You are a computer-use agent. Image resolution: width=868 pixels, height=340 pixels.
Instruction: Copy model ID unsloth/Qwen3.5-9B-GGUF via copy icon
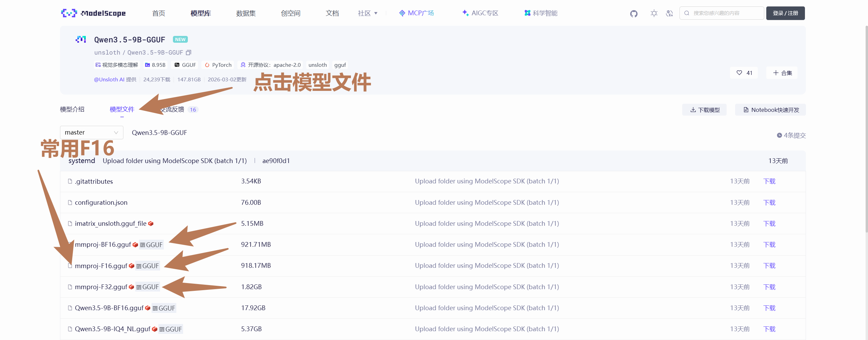click(189, 53)
